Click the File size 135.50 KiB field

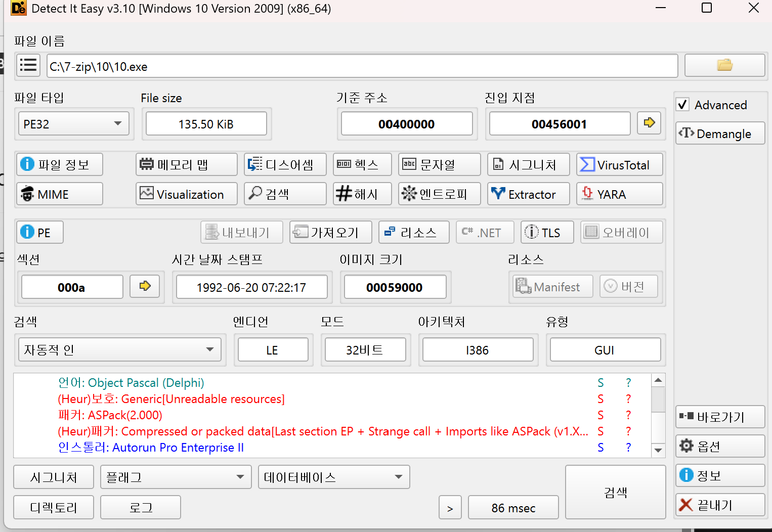pos(206,124)
